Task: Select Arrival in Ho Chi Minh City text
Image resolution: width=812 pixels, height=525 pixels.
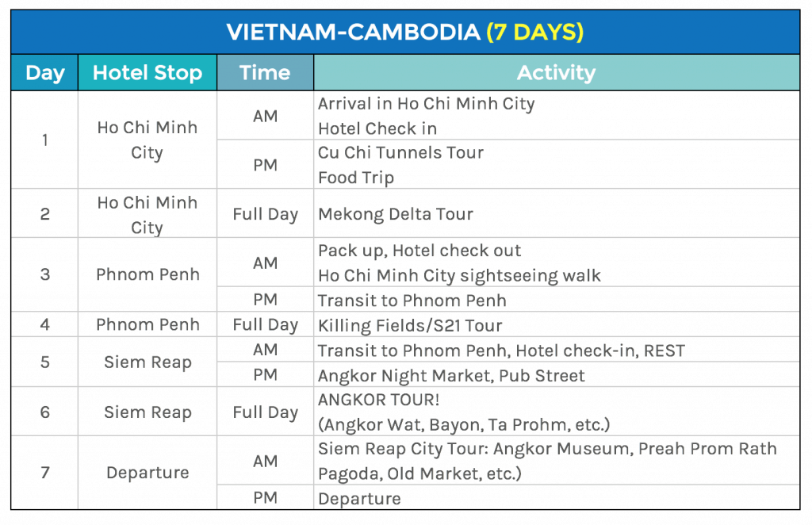Action: [426, 104]
